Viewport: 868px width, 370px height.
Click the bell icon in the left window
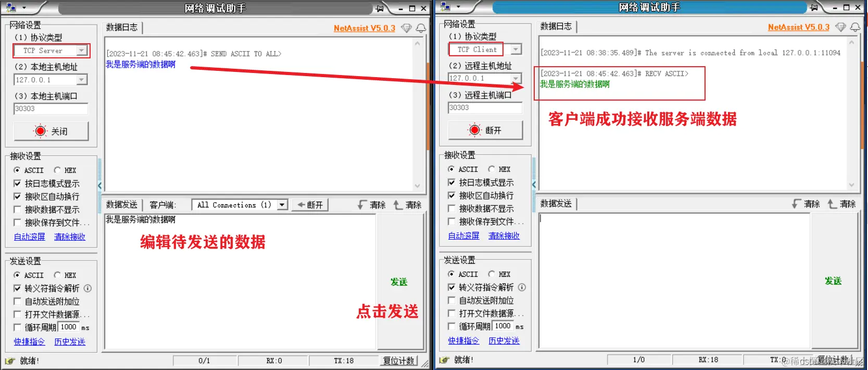[421, 28]
